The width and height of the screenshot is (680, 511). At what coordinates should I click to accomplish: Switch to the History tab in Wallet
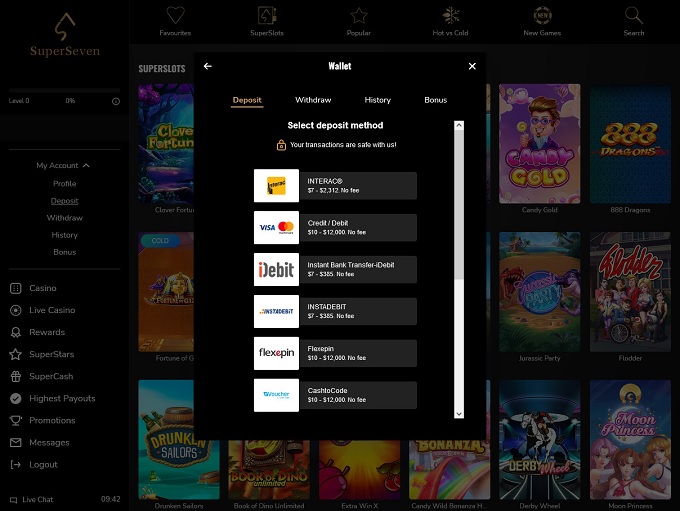click(377, 100)
